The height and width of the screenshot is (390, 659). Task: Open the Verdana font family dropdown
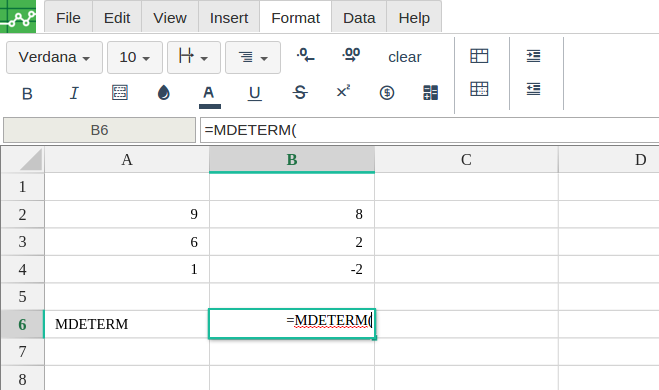click(x=54, y=57)
